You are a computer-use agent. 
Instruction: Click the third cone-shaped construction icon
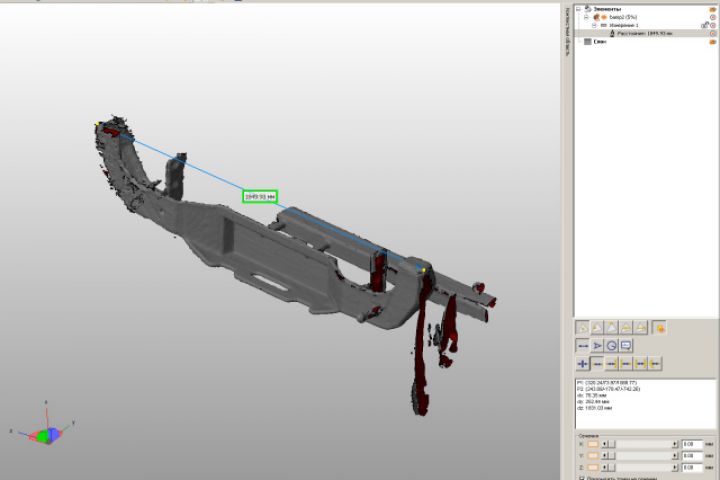pyautogui.click(x=611, y=328)
